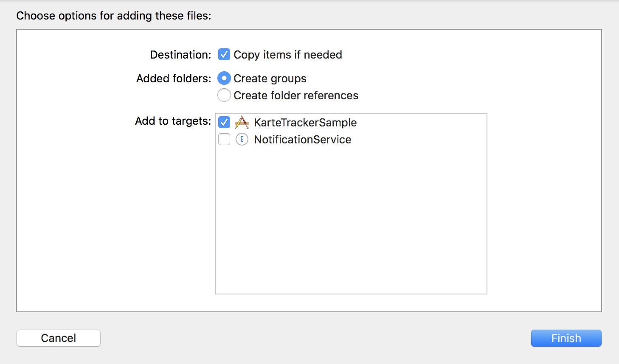Click the Create groups label text
Viewport: 619px width, 364px height.
(x=270, y=78)
